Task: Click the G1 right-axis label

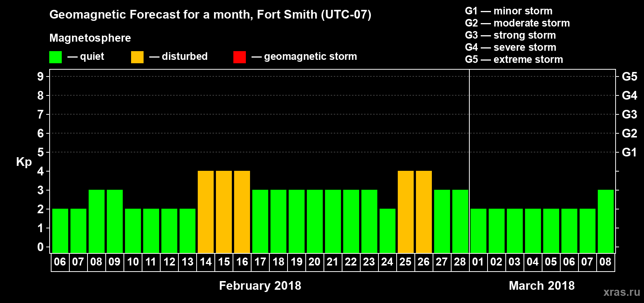Action: click(x=630, y=152)
